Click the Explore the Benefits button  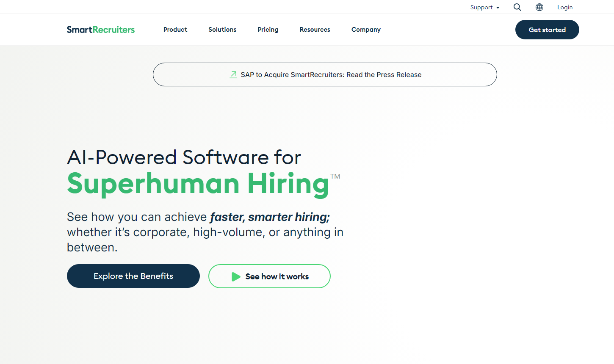point(133,276)
